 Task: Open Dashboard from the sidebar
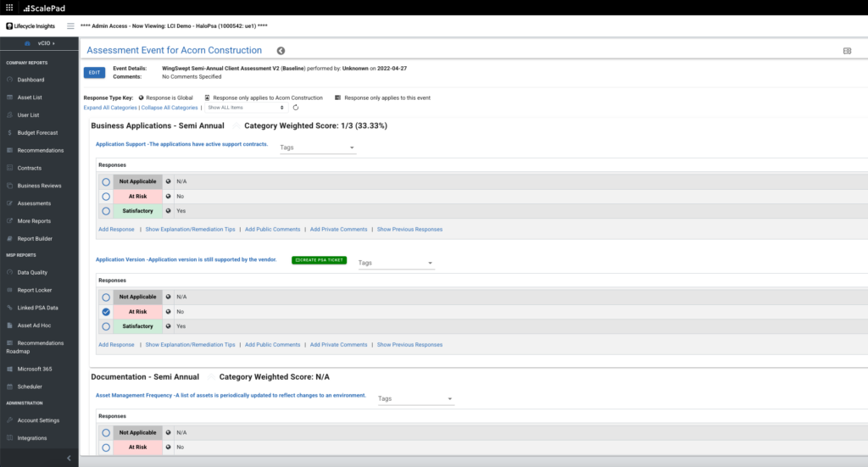pos(31,80)
